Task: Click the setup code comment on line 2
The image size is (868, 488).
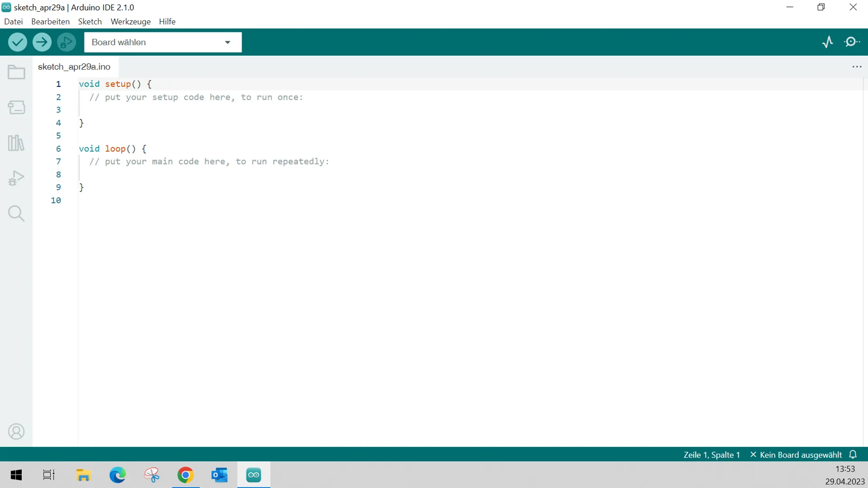Action: coord(196,97)
